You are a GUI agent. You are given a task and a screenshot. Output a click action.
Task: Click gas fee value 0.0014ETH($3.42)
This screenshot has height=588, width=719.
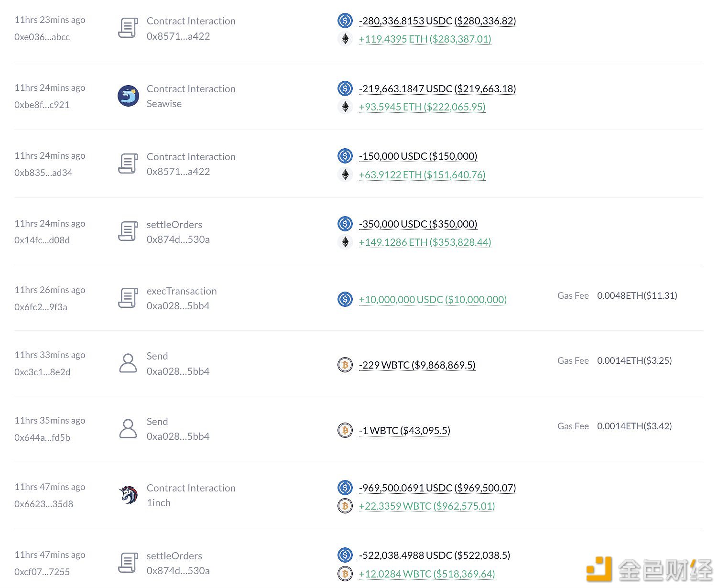pos(634,426)
